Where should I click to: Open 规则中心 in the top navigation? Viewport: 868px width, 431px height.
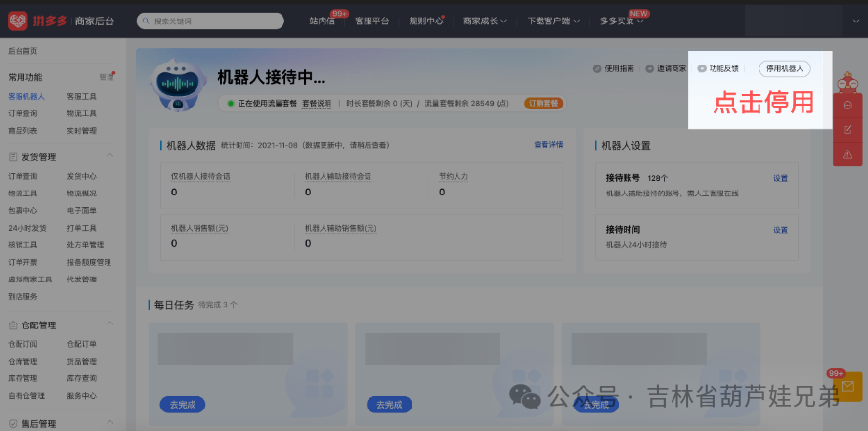[426, 22]
